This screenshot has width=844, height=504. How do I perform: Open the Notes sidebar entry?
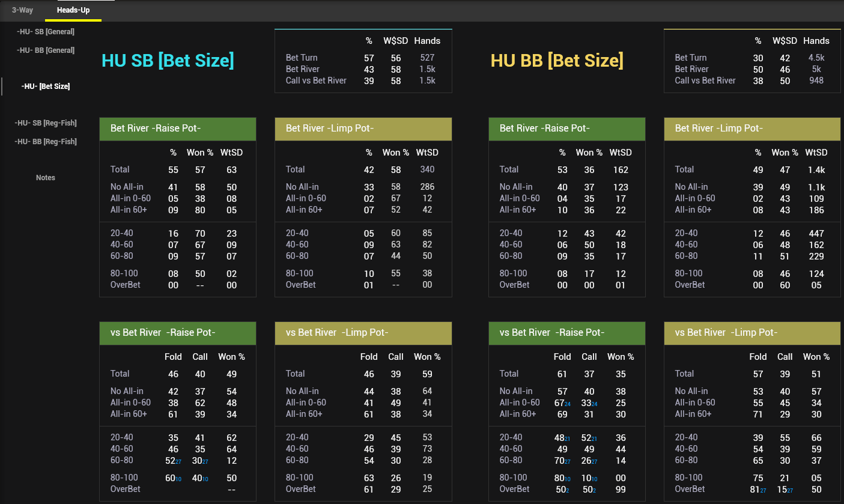click(x=46, y=178)
